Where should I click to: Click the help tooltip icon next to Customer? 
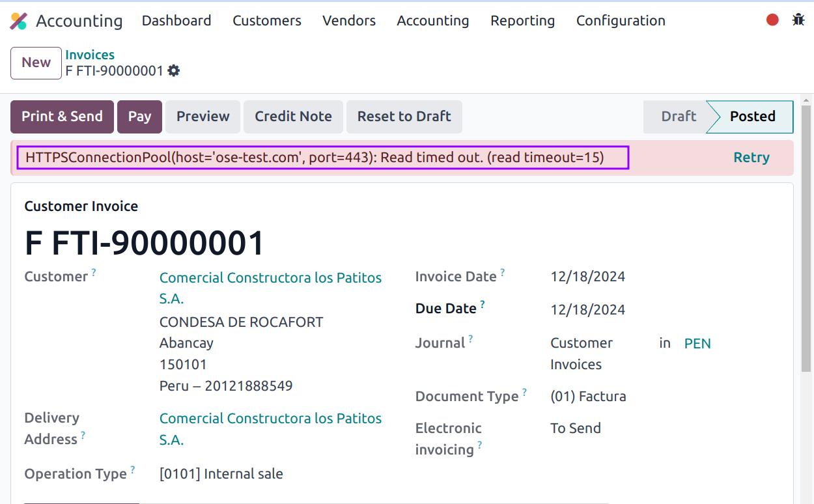coord(94,273)
